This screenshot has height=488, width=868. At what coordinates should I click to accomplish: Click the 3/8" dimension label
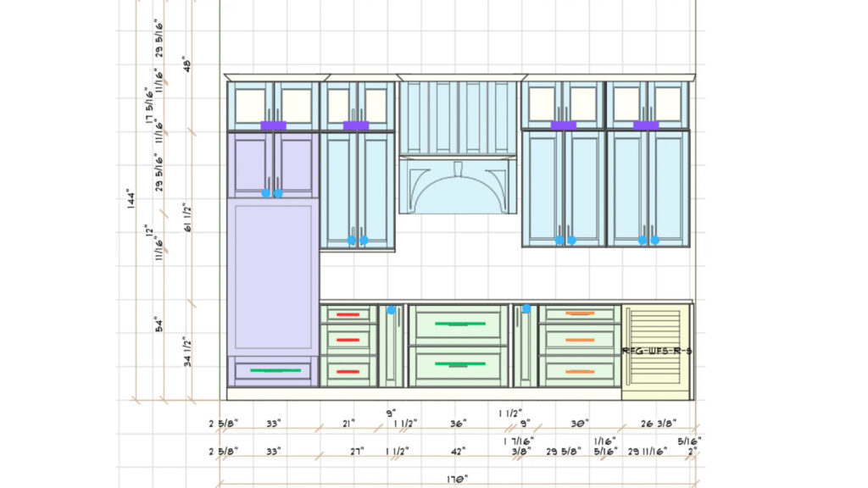[521, 452]
